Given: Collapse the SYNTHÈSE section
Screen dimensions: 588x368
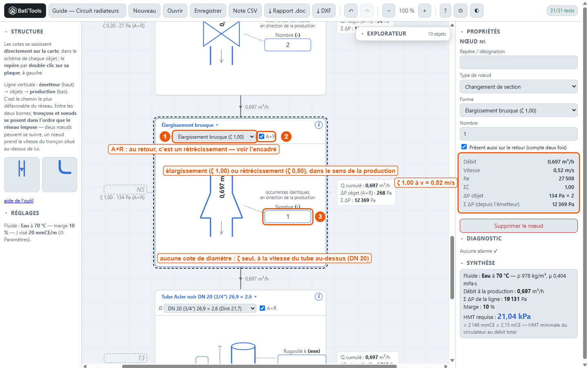Looking at the screenshot, I should click(478, 263).
